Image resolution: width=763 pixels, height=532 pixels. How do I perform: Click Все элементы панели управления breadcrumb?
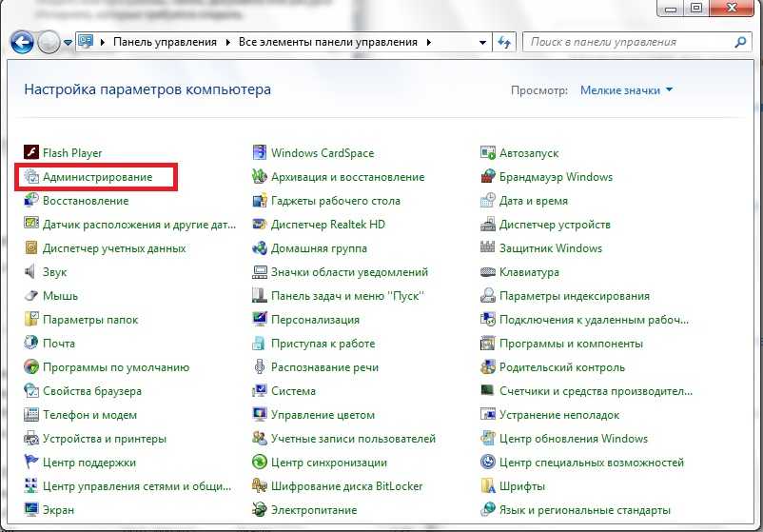click(328, 42)
